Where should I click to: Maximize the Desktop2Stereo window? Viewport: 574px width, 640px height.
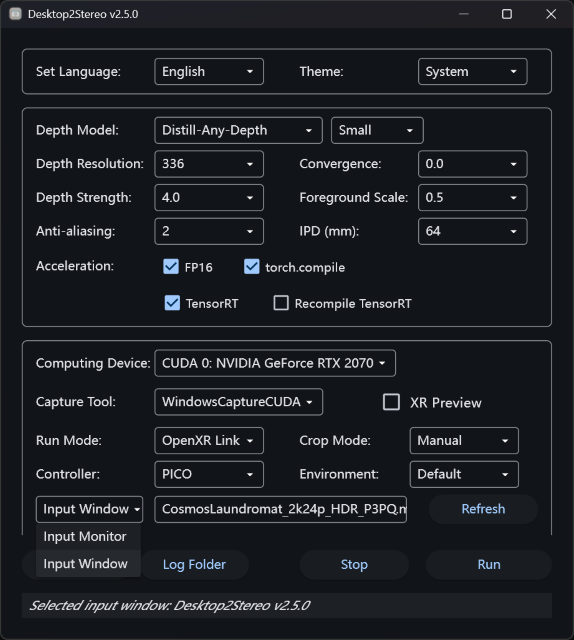507,14
